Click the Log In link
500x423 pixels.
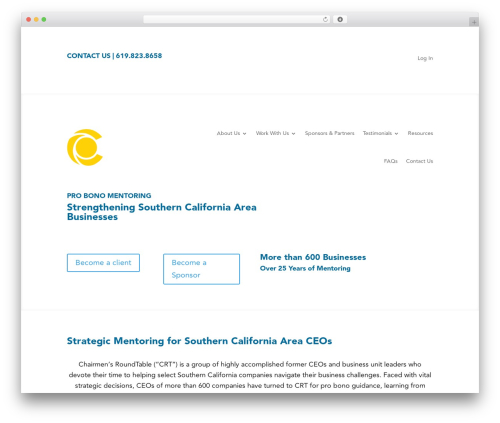(425, 58)
